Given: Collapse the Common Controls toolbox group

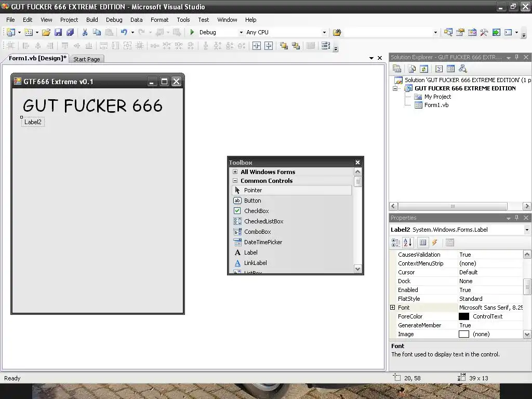Looking at the screenshot, I should (235, 180).
